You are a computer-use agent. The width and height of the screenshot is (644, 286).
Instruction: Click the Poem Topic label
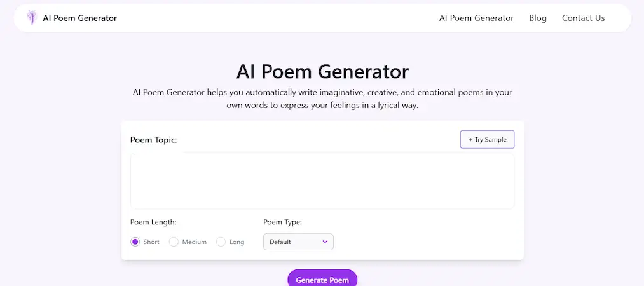click(x=153, y=140)
